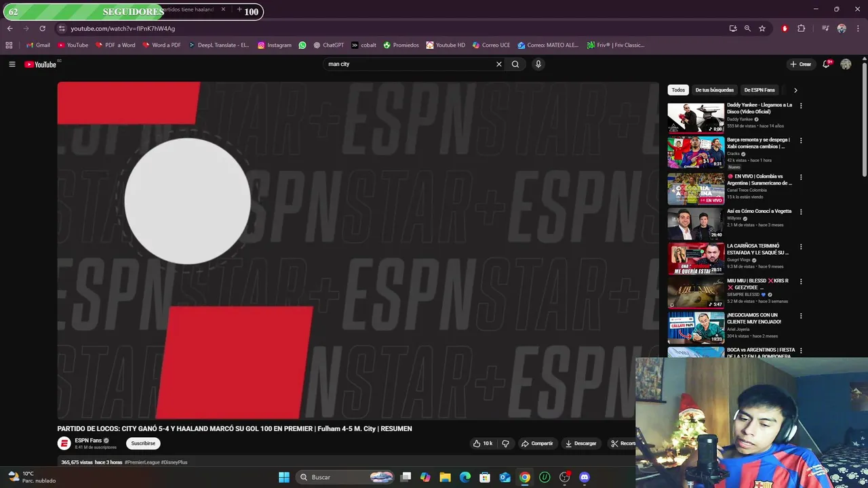Screen dimensions: 868x488
Task: Show more filter chips with the arrow
Action: click(x=795, y=90)
